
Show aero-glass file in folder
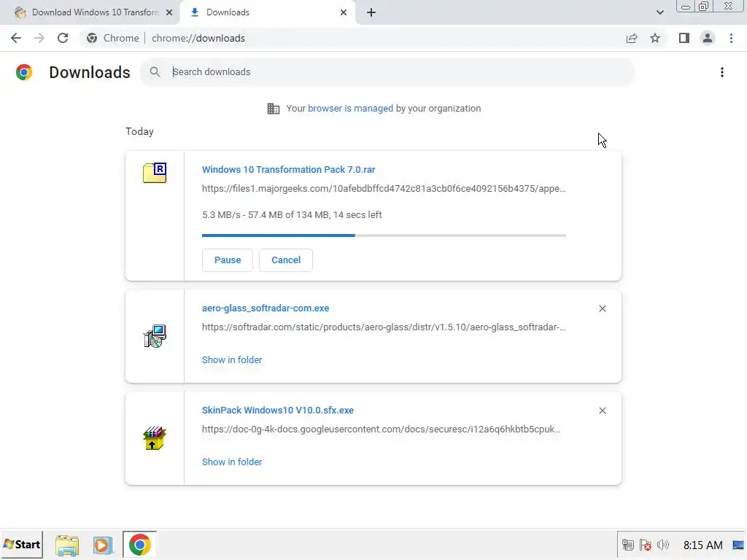click(x=232, y=360)
